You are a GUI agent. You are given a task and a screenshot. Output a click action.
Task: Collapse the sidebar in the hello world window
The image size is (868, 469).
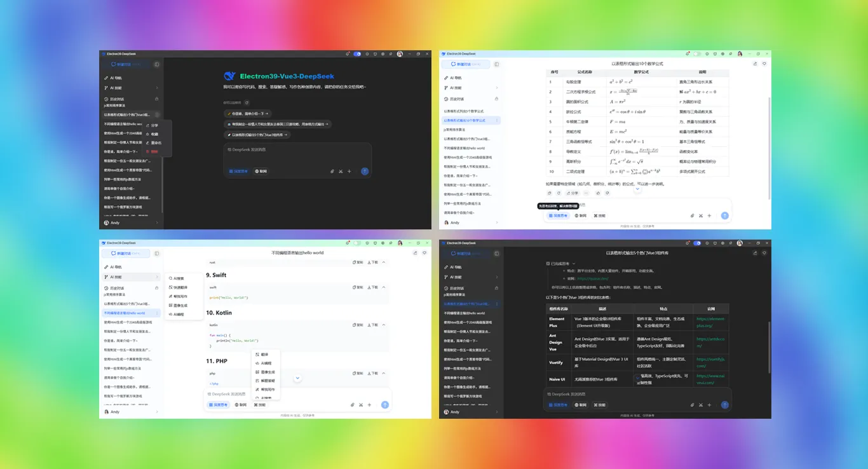click(x=156, y=253)
